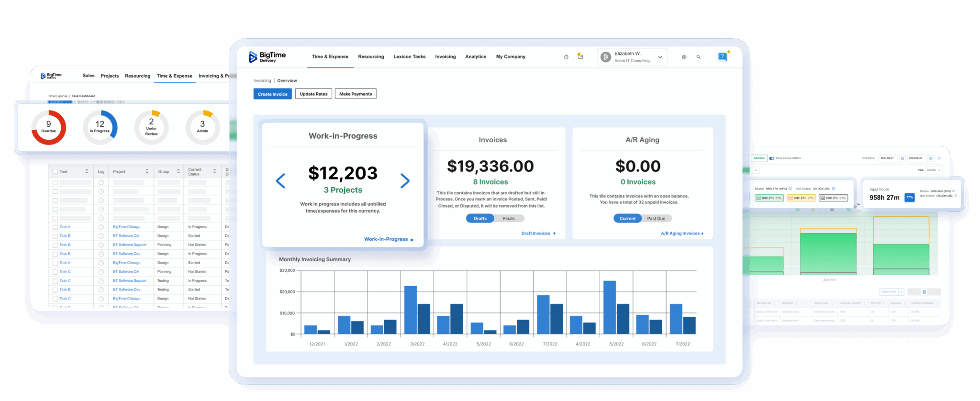Image resolution: width=980 pixels, height=401 pixels.
Task: Click the search magnifier icon
Action: pyautogui.click(x=699, y=57)
